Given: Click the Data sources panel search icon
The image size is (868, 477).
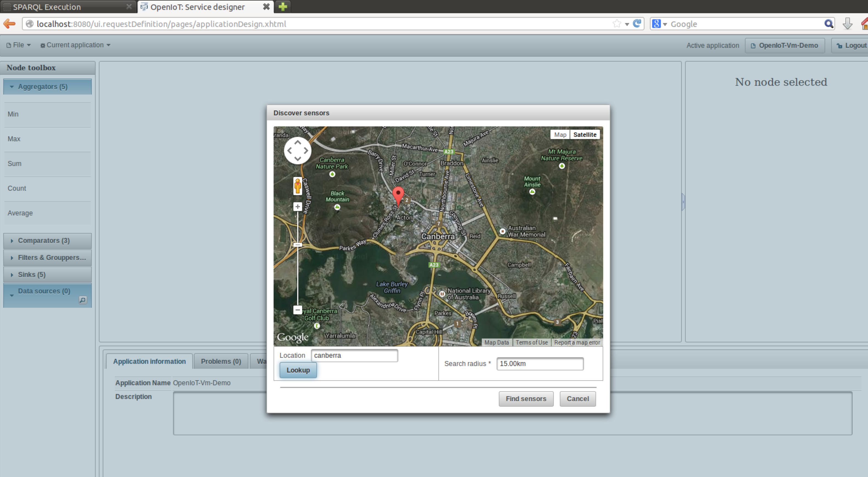Looking at the screenshot, I should point(82,300).
